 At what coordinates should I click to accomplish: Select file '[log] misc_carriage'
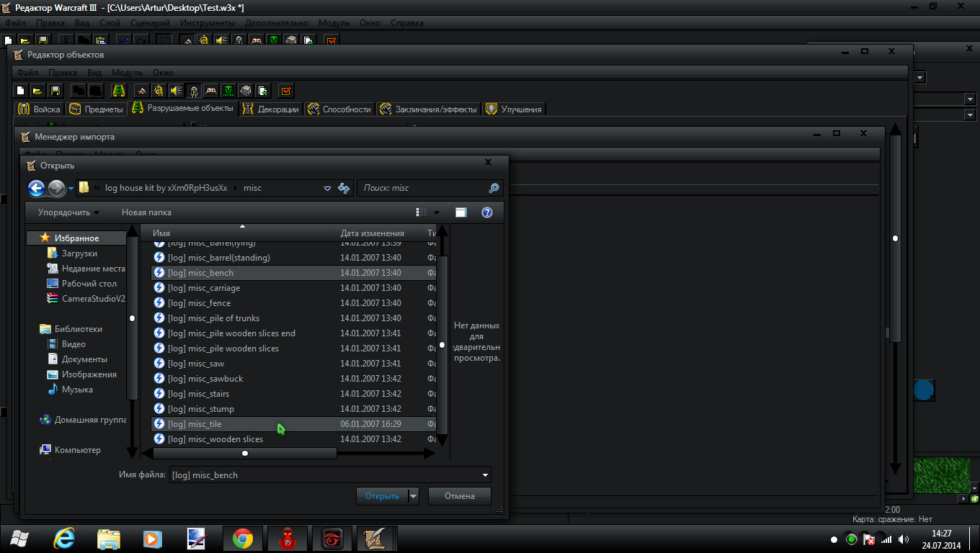click(293, 288)
